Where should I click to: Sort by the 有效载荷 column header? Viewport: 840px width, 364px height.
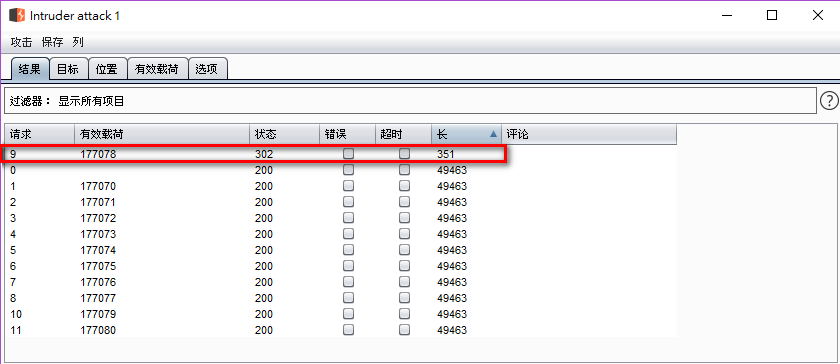162,135
